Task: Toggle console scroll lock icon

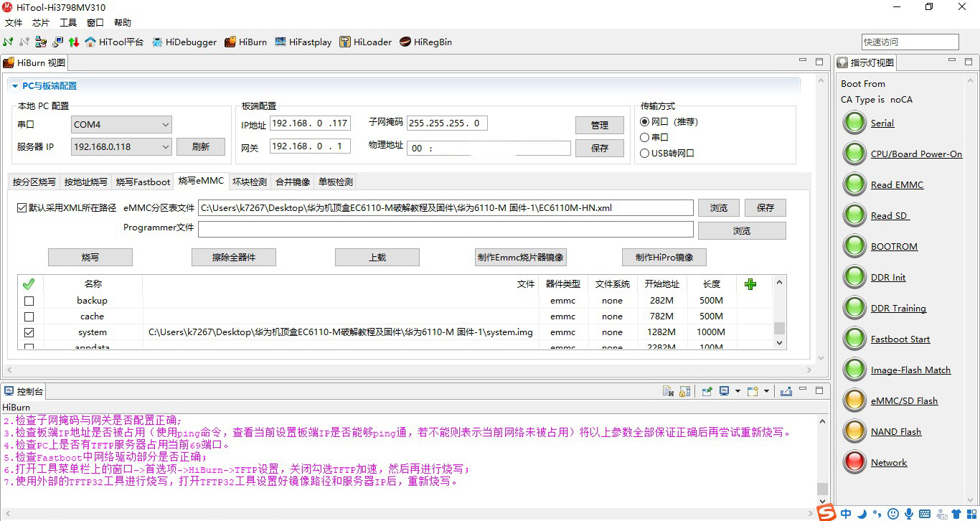Action: coord(685,391)
